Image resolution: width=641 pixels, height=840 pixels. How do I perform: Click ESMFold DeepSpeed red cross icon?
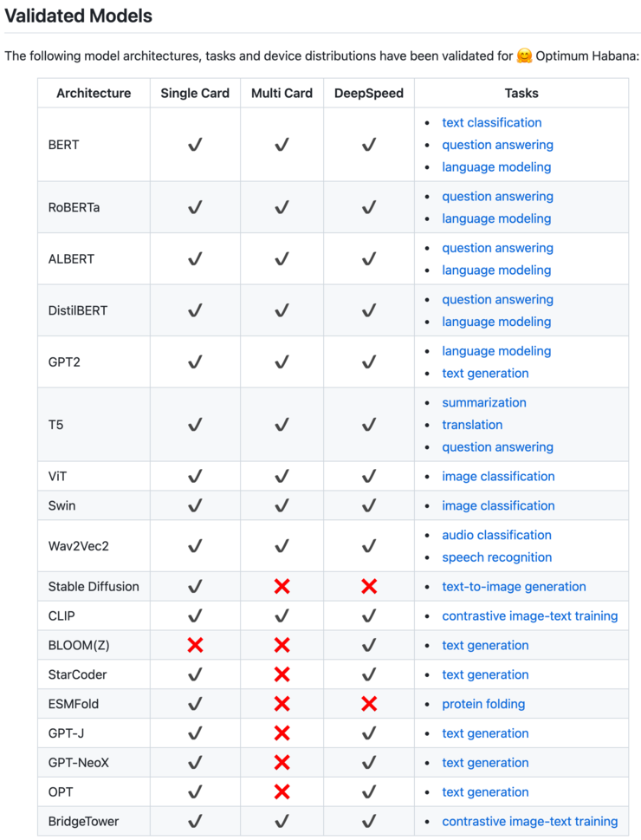click(369, 704)
